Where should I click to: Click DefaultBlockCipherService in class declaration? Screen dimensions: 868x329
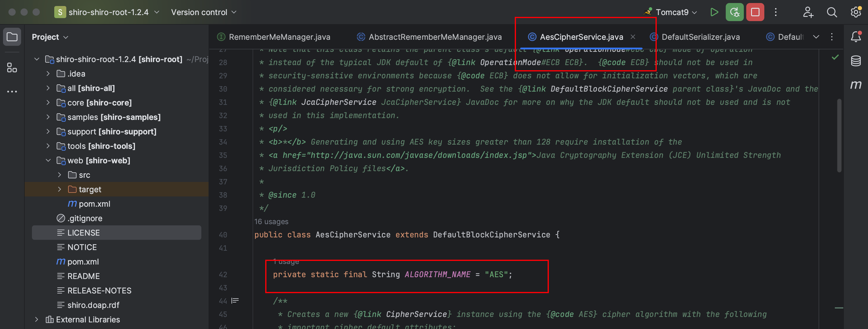tap(491, 235)
